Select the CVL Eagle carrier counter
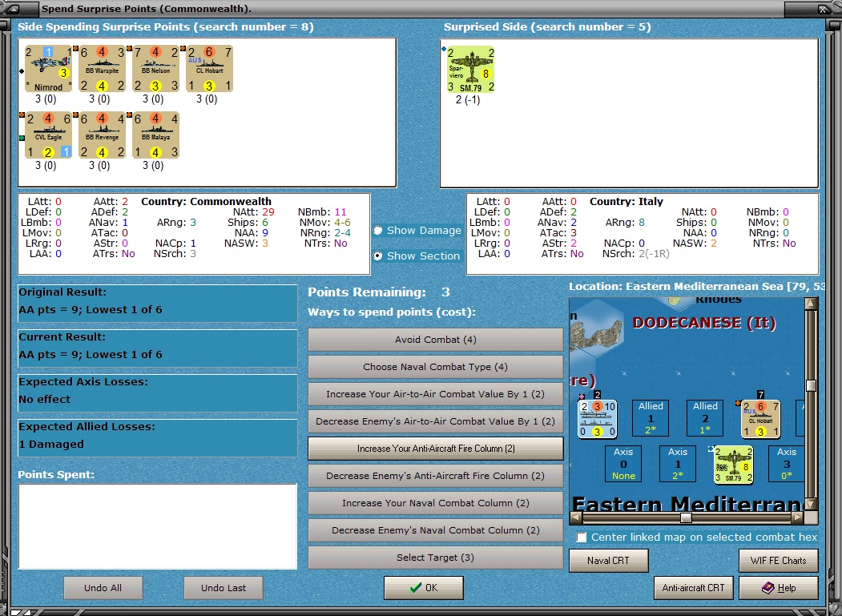This screenshot has width=842, height=616. click(48, 135)
